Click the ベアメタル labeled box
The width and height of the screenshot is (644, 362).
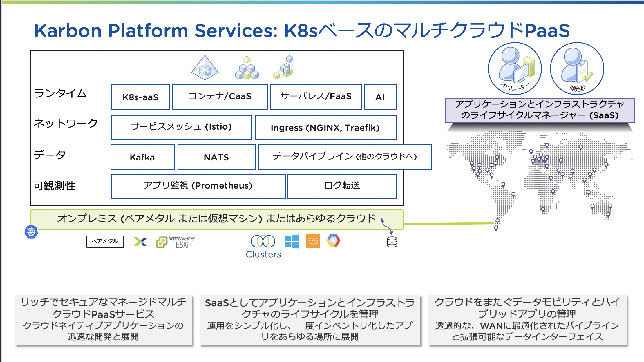(105, 241)
